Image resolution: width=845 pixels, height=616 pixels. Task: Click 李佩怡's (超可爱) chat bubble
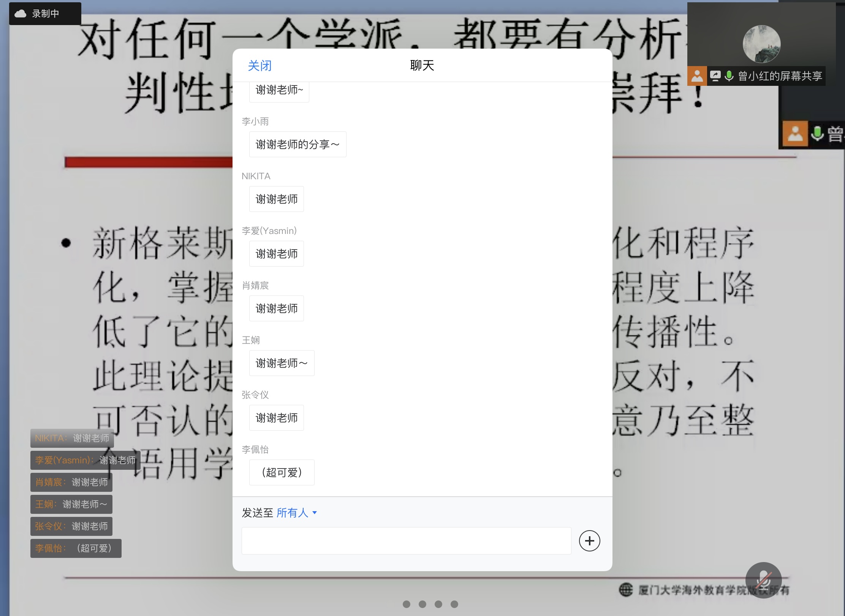[282, 472]
